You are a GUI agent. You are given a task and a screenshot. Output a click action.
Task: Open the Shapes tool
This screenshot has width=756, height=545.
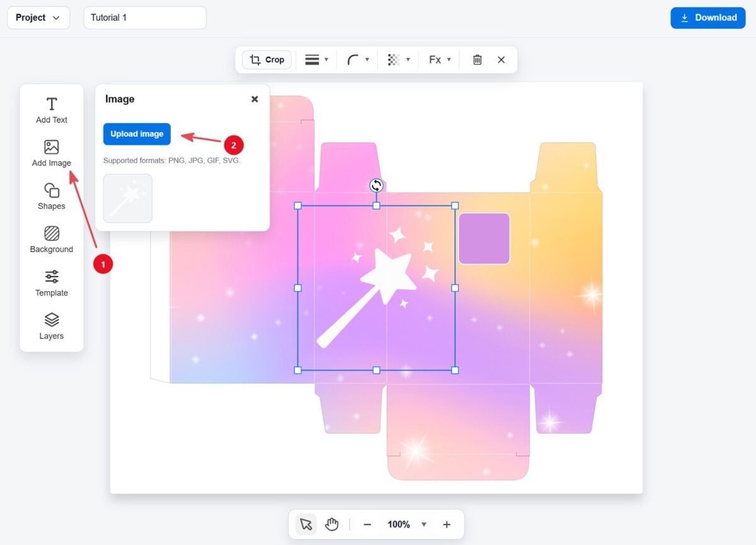tap(52, 197)
